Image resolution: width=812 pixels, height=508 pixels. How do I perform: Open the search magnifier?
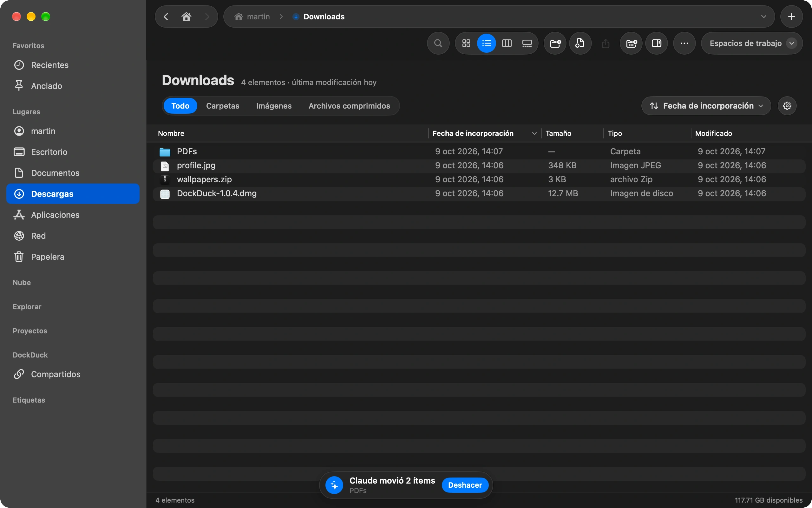pos(438,43)
